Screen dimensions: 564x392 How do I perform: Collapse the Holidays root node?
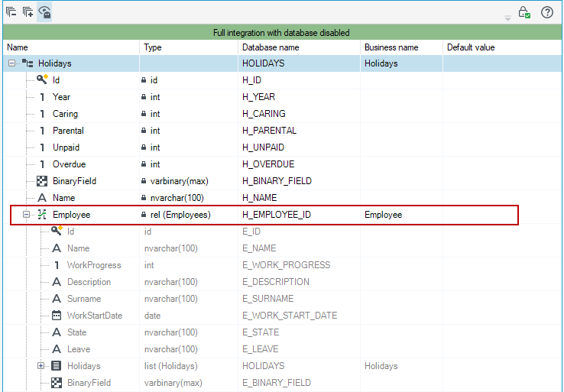pyautogui.click(x=12, y=63)
